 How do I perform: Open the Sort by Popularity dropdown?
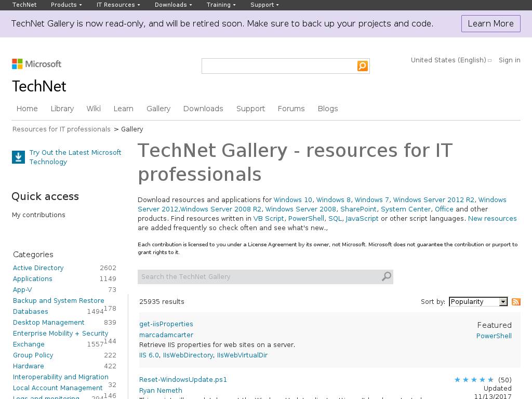(x=478, y=302)
